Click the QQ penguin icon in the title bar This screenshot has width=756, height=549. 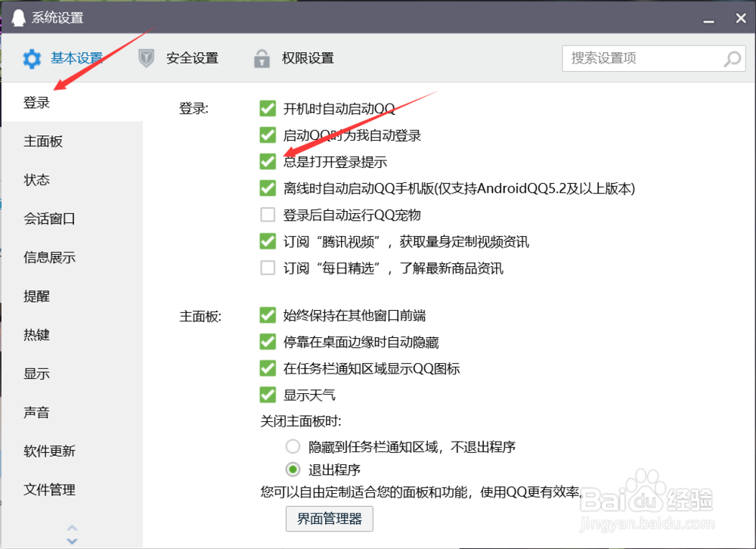(18, 16)
